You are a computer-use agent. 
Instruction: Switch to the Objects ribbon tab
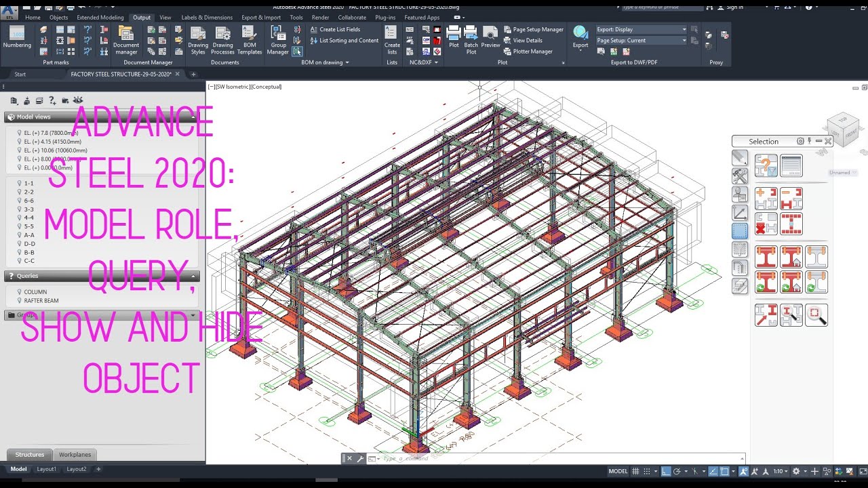(58, 18)
